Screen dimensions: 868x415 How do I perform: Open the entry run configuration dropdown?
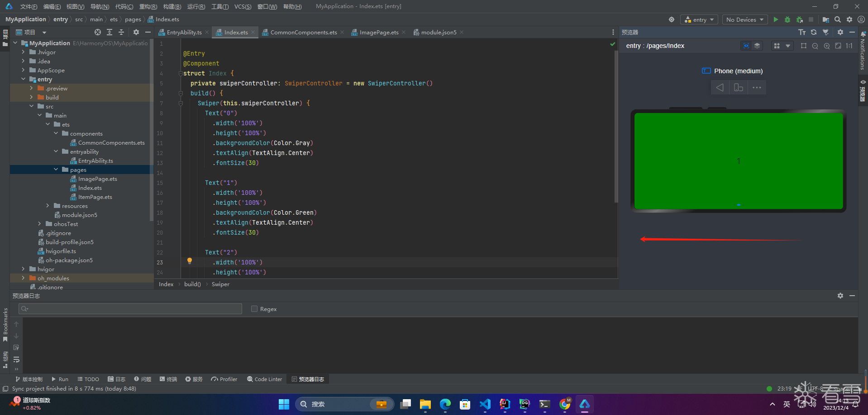tap(699, 19)
